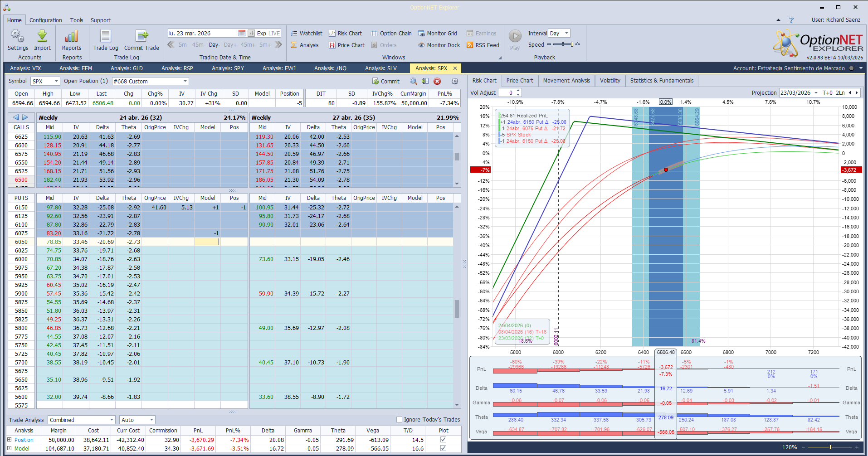Click the compare-positions icon beside the magnifier
Viewport: 868px width, 456px height.
pyautogui.click(x=425, y=81)
